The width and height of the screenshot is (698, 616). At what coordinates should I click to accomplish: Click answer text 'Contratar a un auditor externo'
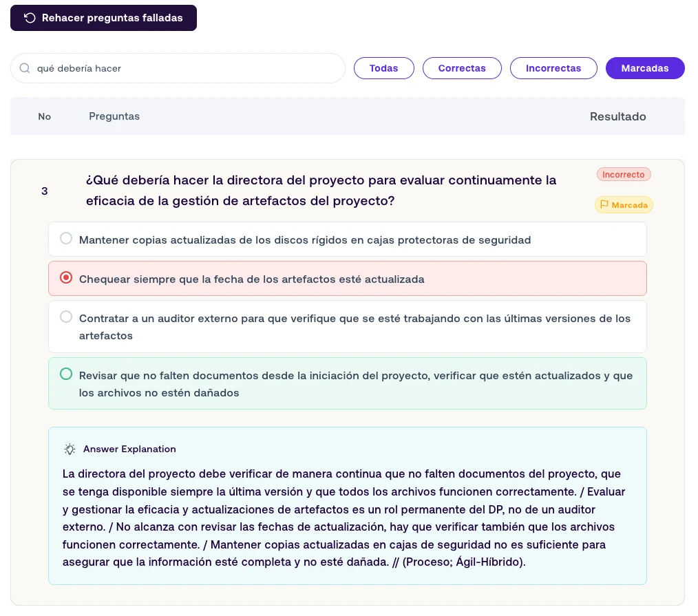(355, 327)
